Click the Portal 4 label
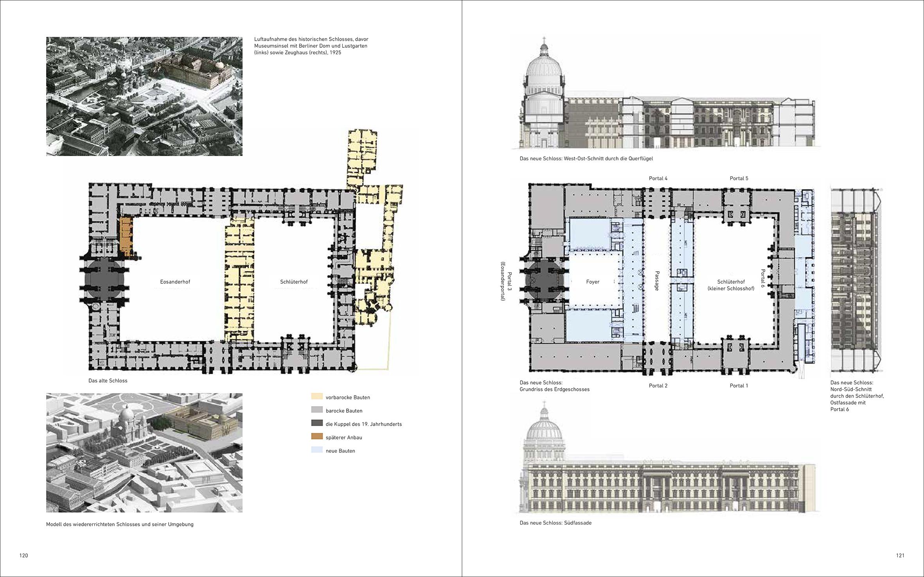The height and width of the screenshot is (577, 924). click(658, 178)
